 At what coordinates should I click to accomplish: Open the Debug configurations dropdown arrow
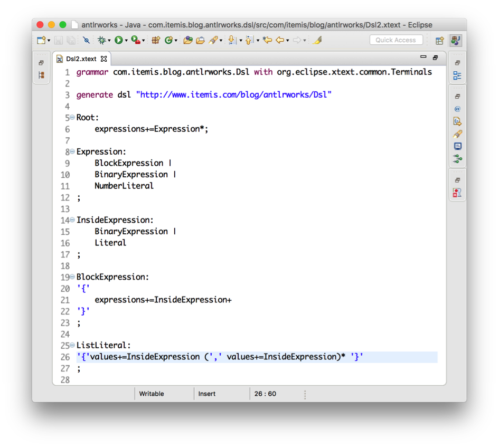click(109, 41)
